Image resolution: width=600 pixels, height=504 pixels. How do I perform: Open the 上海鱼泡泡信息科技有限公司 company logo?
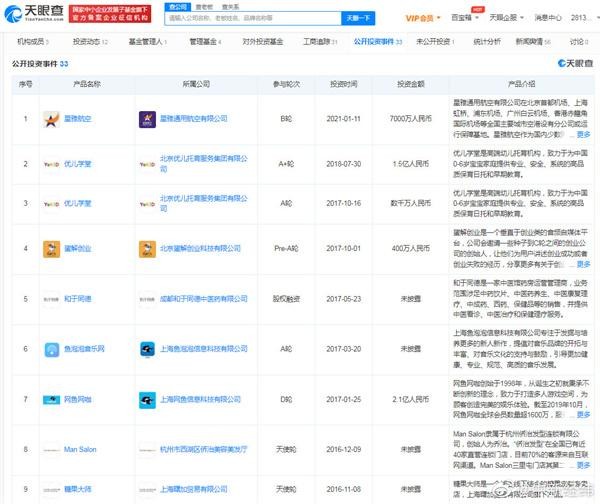coord(147,349)
